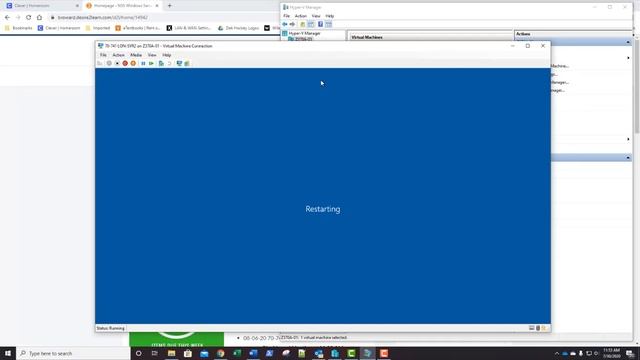Open Mail app from taskbar
The height and width of the screenshot is (360, 640).
click(x=204, y=353)
